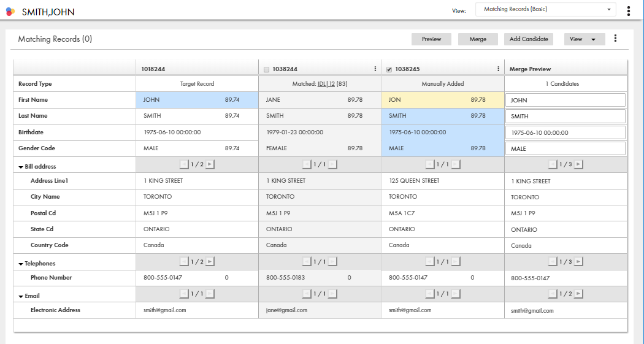Viewport: 644px width, 344px height.
Task: Open record 1038245 column options menu
Action: click(498, 69)
